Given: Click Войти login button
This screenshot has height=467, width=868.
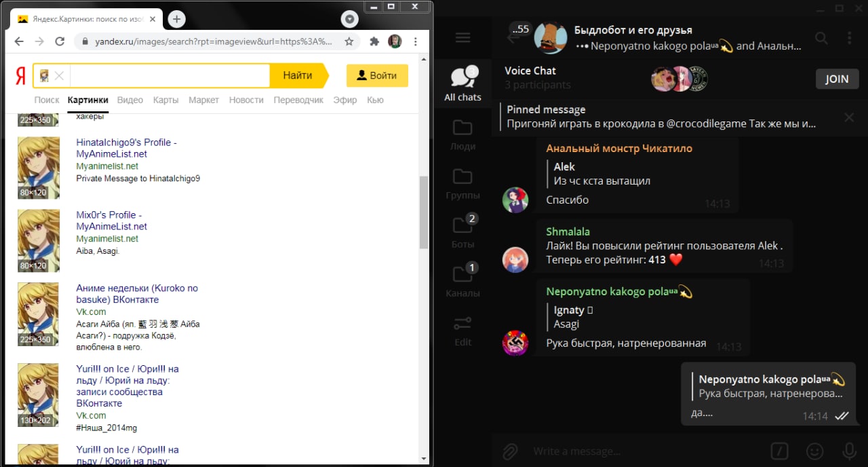Looking at the screenshot, I should point(377,75).
